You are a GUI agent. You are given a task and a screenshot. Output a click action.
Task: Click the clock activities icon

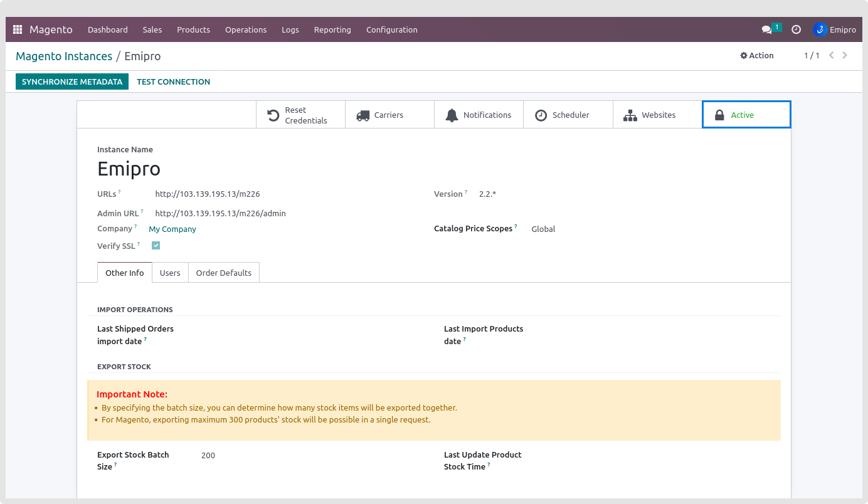tap(796, 29)
